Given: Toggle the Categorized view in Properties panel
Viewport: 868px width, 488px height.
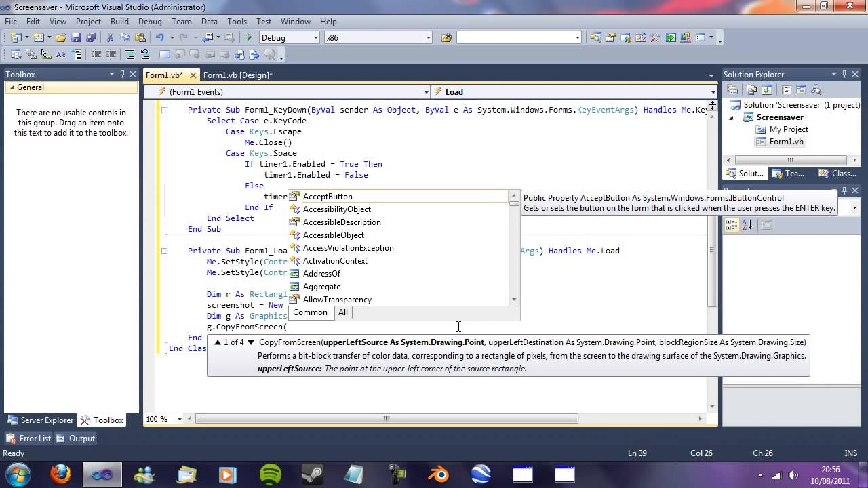Looking at the screenshot, I should (x=732, y=225).
